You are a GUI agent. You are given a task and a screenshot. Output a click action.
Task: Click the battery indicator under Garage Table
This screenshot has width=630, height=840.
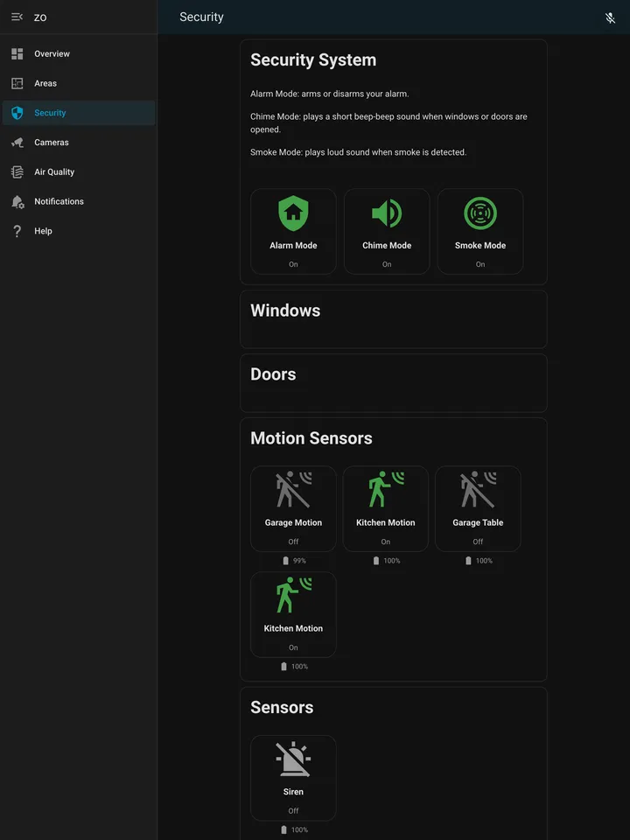tap(479, 561)
